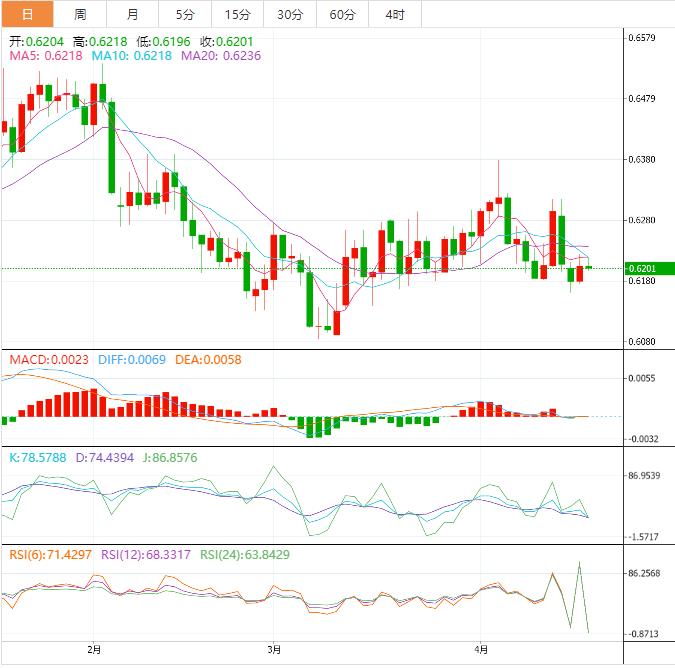675x668 pixels.
Task: Click the RSI(6):71.4297 label
Action: (50, 554)
